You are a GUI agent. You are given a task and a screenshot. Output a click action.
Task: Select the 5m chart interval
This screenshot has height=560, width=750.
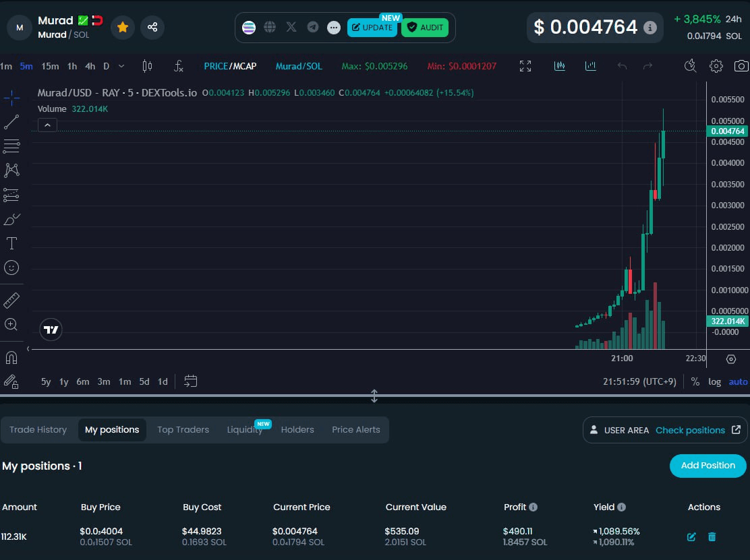[x=26, y=67]
